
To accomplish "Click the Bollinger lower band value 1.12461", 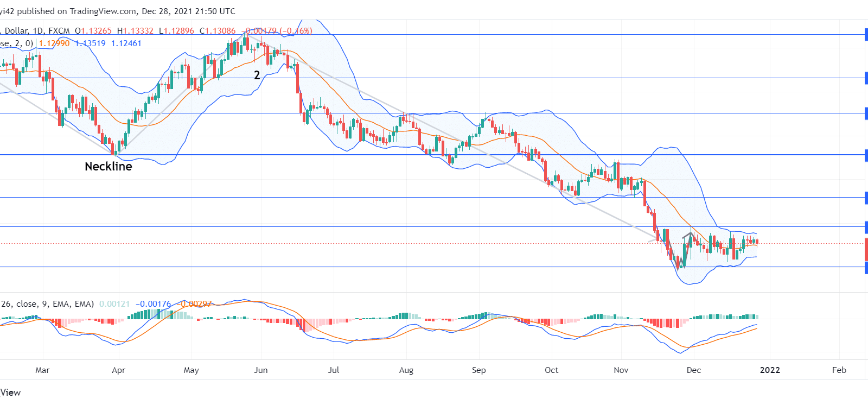I will point(126,43).
